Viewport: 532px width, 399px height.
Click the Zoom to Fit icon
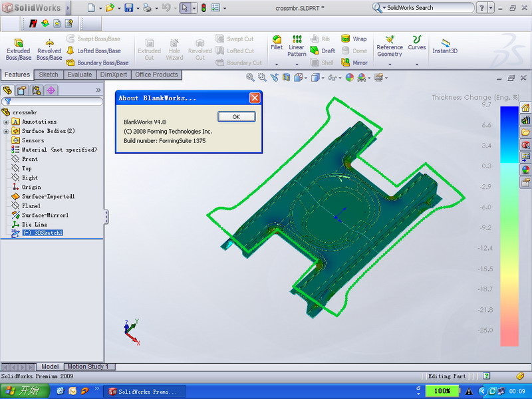[250, 78]
